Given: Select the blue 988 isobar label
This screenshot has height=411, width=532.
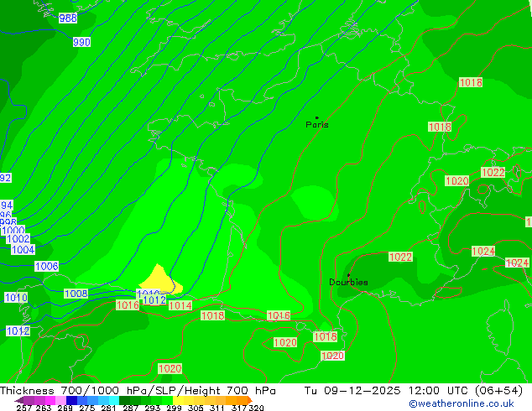Looking at the screenshot, I should click(x=68, y=18).
